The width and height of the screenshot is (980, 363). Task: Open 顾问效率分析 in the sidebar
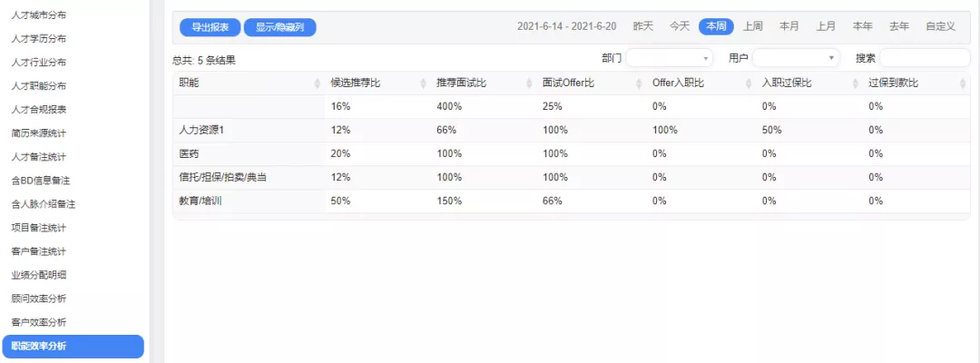(x=38, y=299)
